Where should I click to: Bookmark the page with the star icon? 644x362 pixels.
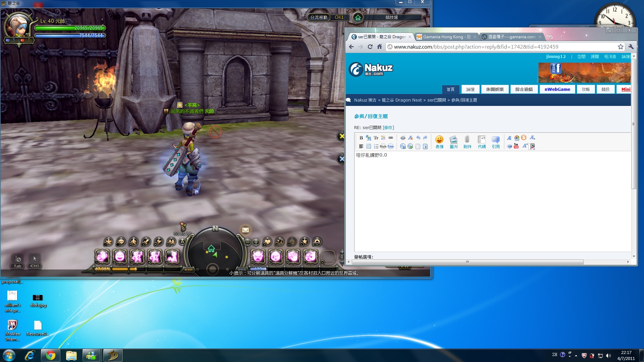621,47
